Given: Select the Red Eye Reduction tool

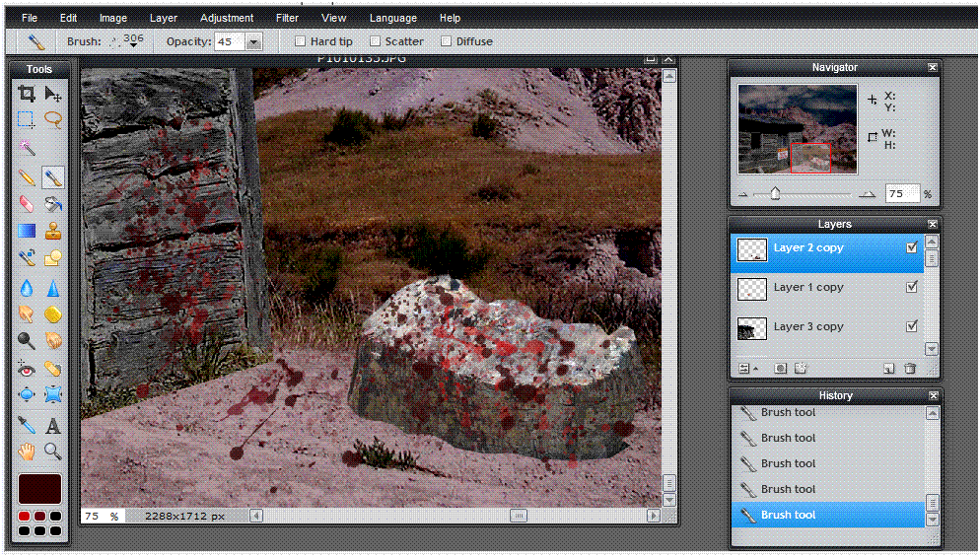Looking at the screenshot, I should (x=27, y=369).
